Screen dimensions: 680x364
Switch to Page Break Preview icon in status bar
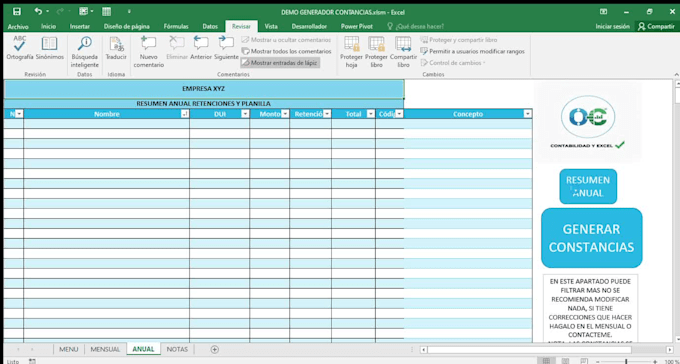tap(584, 361)
